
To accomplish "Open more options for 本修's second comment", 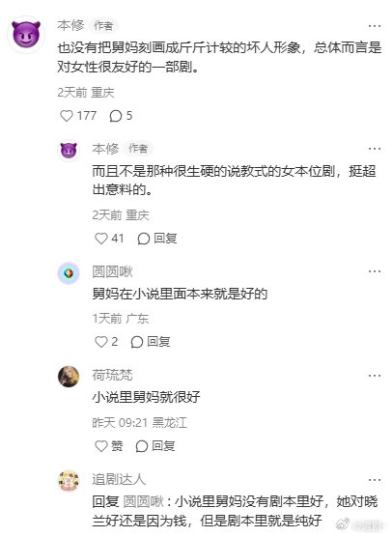I will tap(375, 149).
